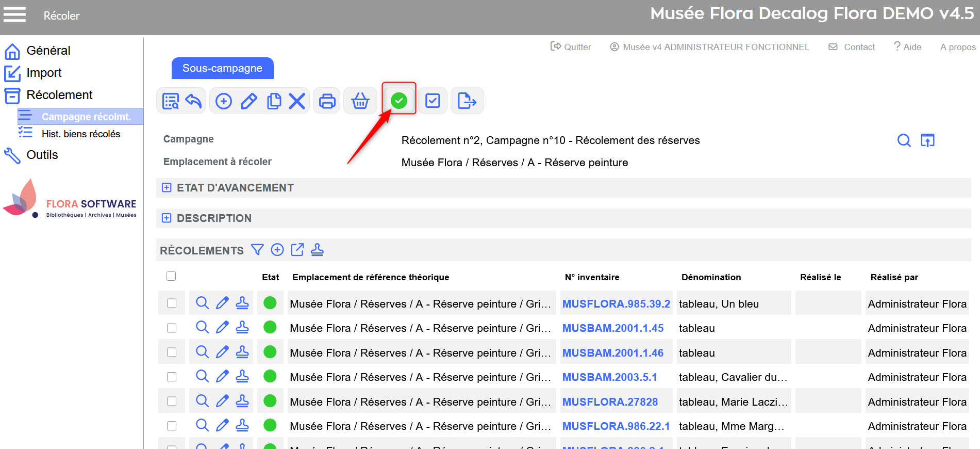
Task: Click the back arrow icon in toolbar
Action: click(194, 101)
